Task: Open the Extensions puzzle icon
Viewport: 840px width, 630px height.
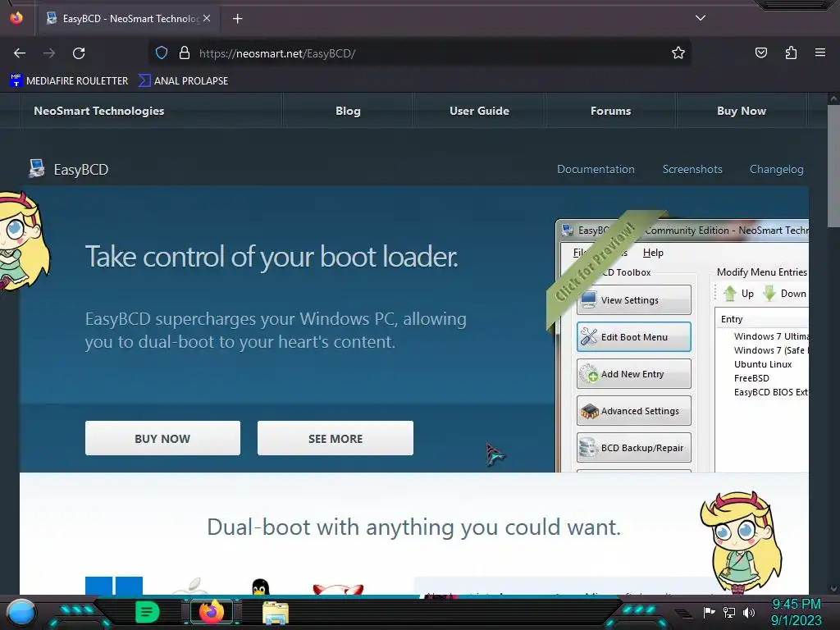Action: 791,53
